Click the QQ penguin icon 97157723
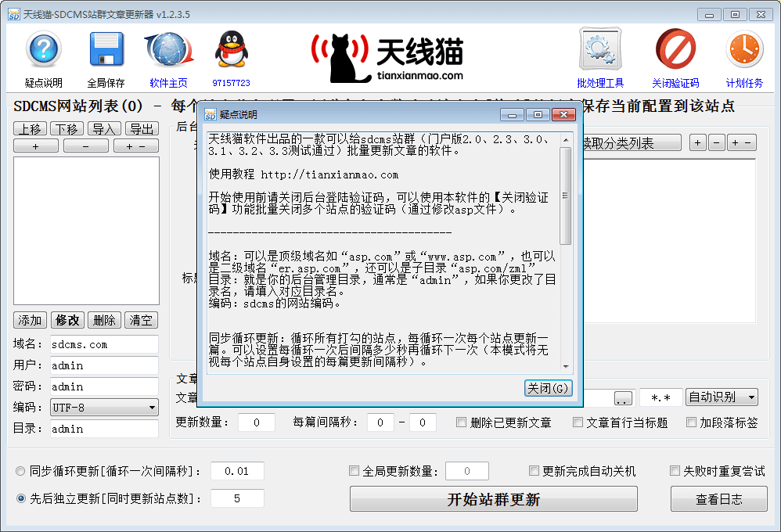Screen dimensions: 781x532 (231, 49)
